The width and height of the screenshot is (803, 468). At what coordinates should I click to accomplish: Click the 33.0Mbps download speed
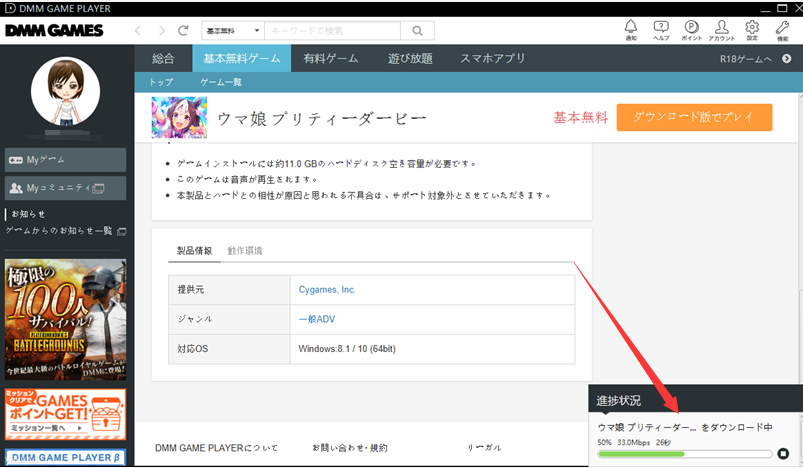tap(633, 442)
